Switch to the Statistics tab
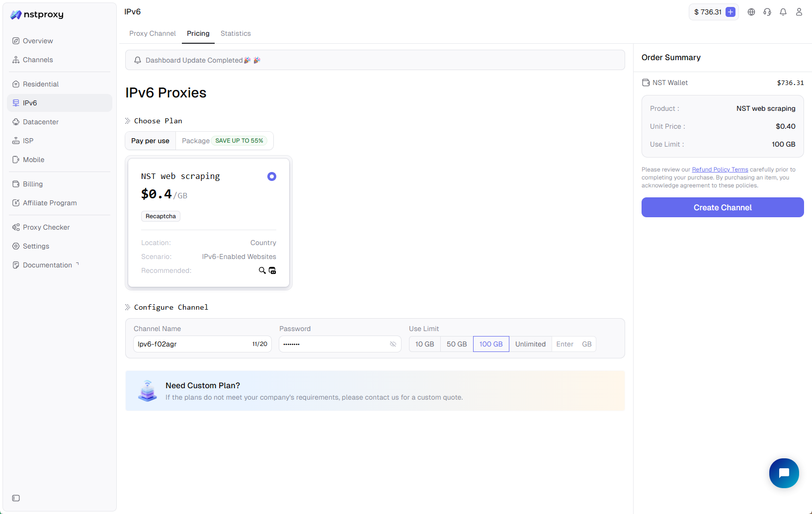The image size is (812, 514). tap(236, 33)
